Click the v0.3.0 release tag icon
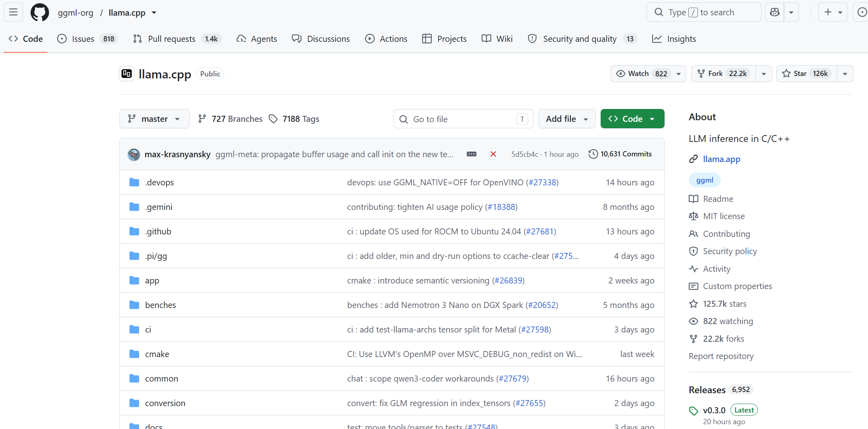Image resolution: width=868 pixels, height=429 pixels. [x=694, y=411]
